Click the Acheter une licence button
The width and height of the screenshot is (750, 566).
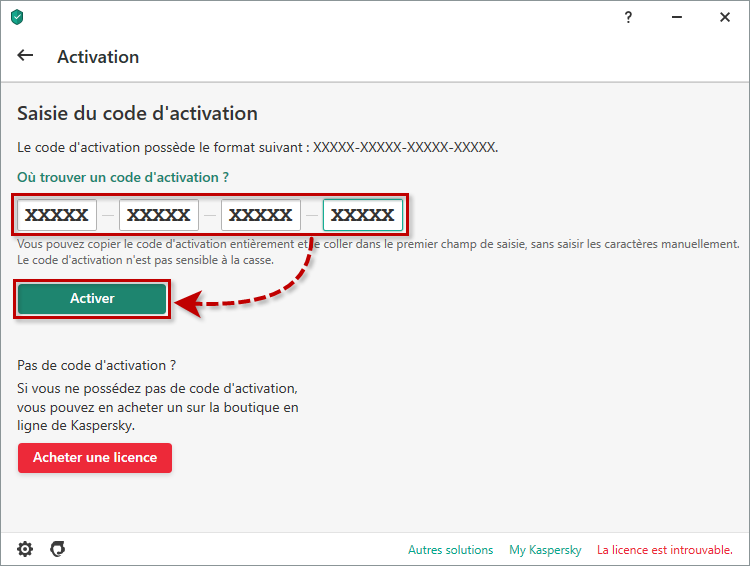[95, 458]
